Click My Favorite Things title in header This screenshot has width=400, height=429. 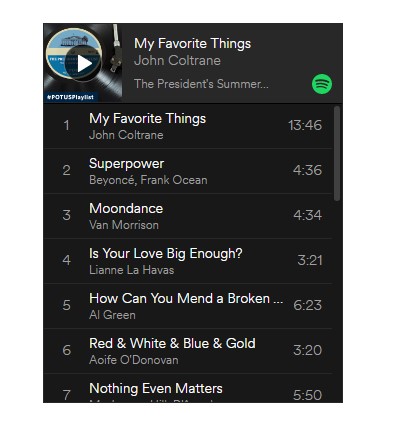[192, 44]
